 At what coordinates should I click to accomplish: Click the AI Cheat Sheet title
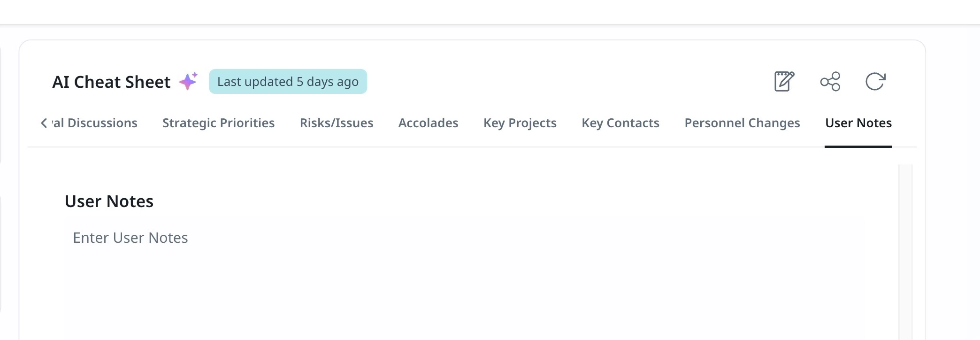click(x=111, y=82)
